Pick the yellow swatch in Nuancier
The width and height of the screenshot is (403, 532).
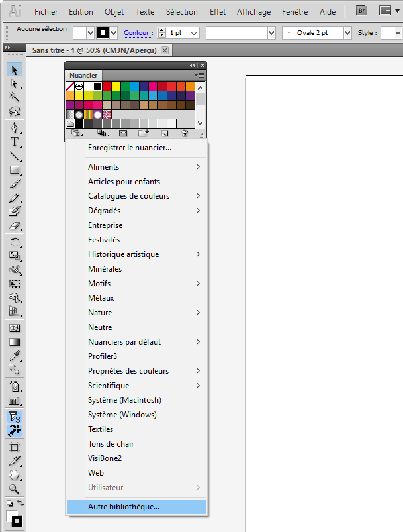coord(116,87)
